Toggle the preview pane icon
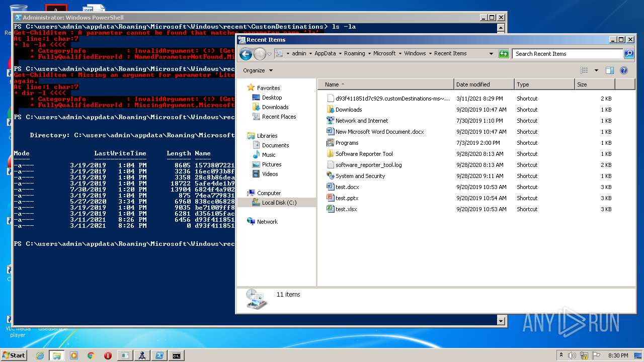 (x=610, y=70)
